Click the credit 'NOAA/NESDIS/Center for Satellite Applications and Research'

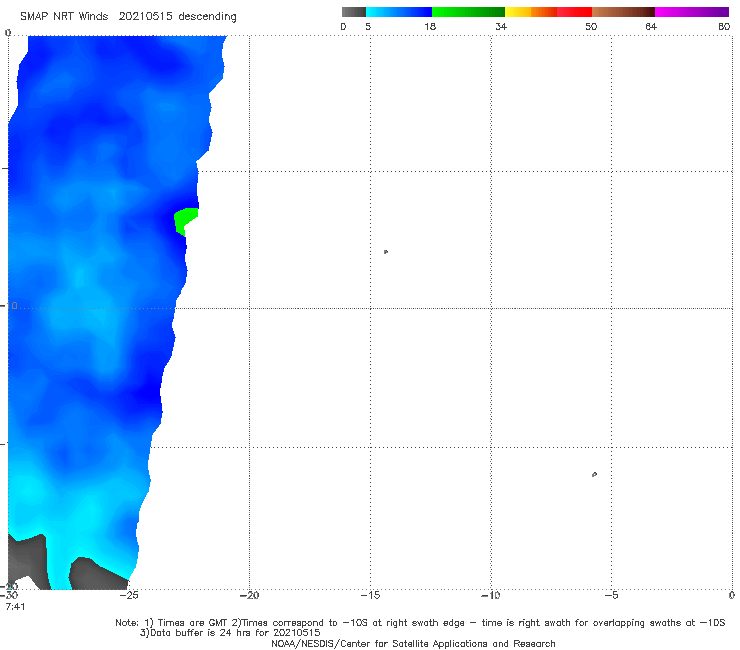click(x=413, y=643)
